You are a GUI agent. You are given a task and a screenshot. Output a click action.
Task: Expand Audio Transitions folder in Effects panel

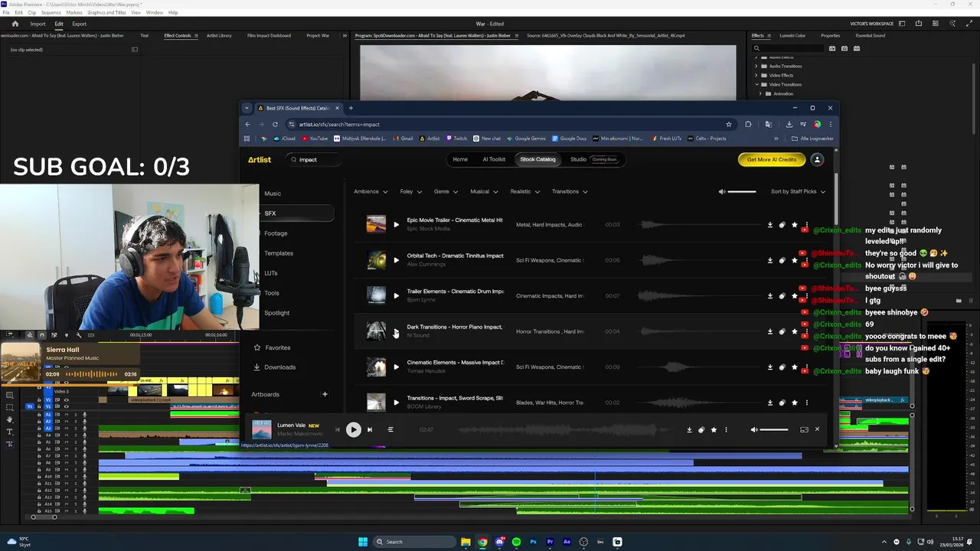click(756, 66)
